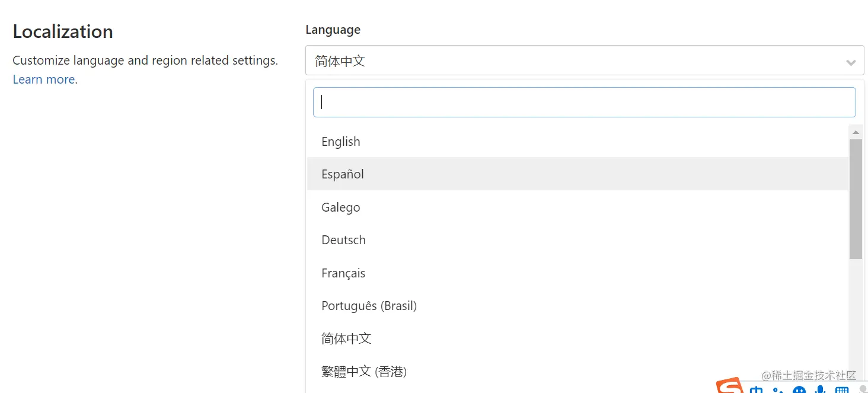
Task: Select Português (Brasil) option
Action: (x=369, y=306)
